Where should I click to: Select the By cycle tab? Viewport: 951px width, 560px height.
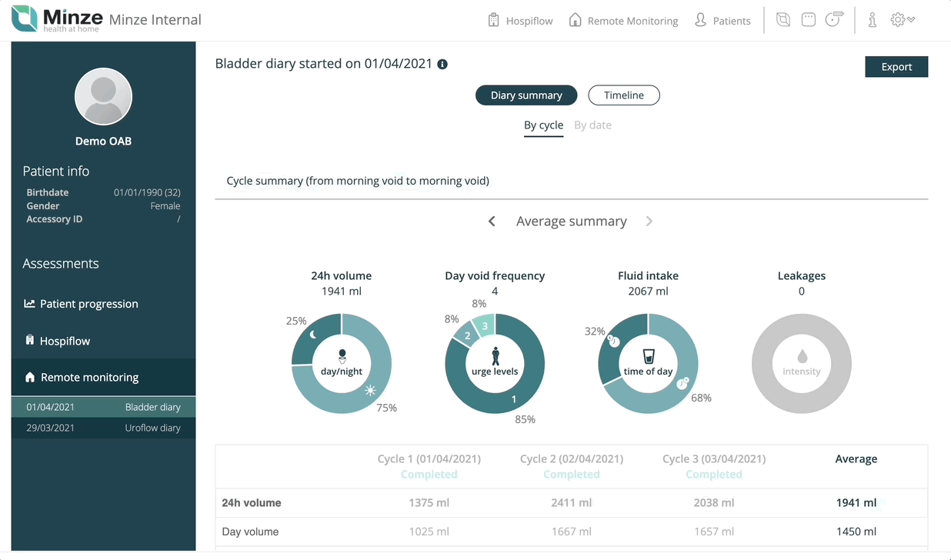[544, 125]
